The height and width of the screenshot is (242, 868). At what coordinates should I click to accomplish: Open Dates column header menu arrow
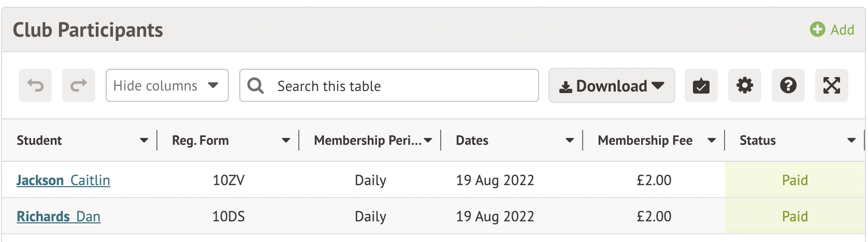click(570, 140)
